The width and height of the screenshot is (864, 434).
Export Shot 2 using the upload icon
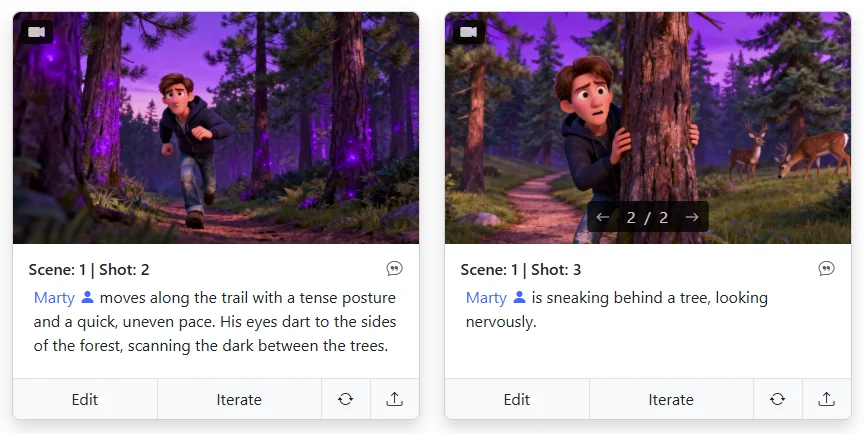click(x=395, y=399)
